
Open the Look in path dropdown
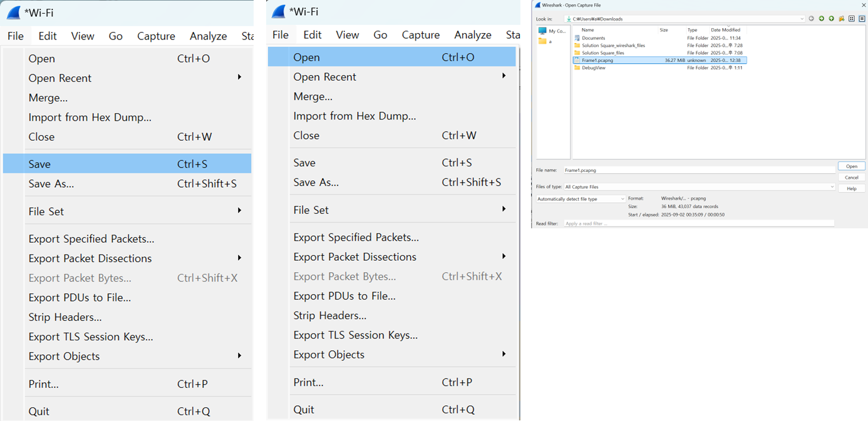pos(802,19)
